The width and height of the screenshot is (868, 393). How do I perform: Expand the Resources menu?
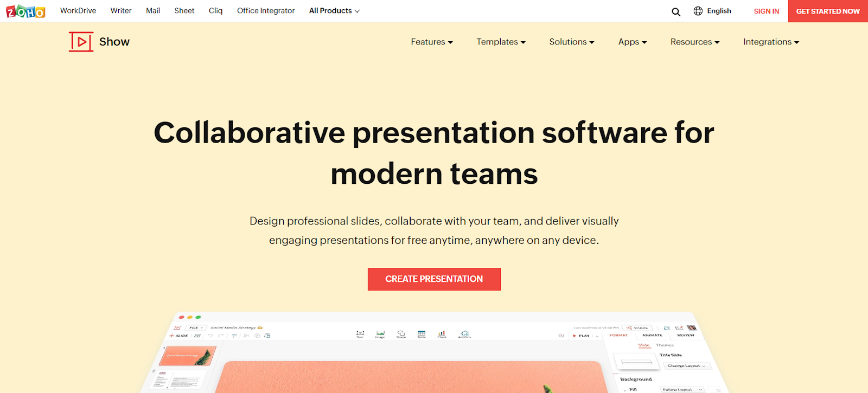[695, 42]
